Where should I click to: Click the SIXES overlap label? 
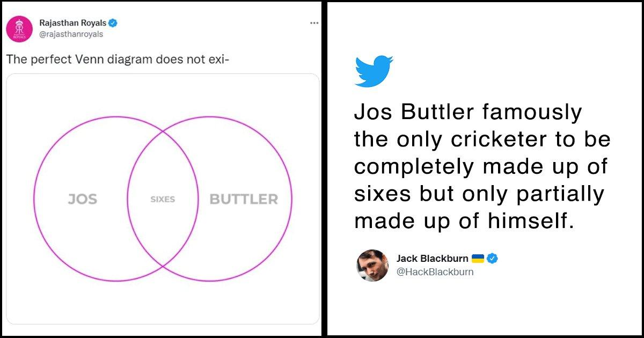(162, 200)
